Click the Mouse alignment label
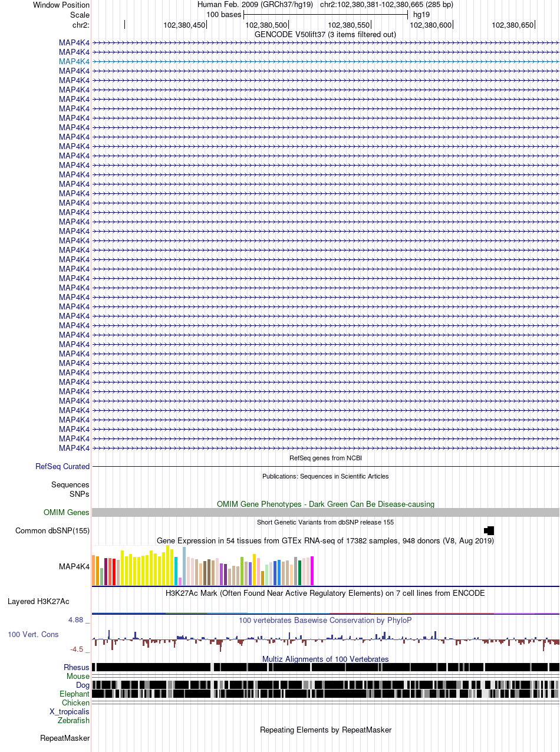560x752 pixels. pyautogui.click(x=78, y=677)
